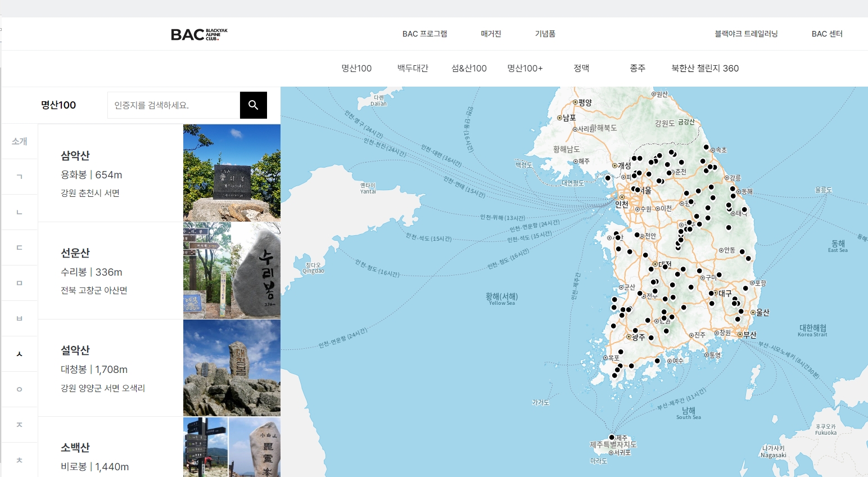Image resolution: width=868 pixels, height=477 pixels.
Task: Filter list by ㄷ consonant
Action: pos(20,247)
